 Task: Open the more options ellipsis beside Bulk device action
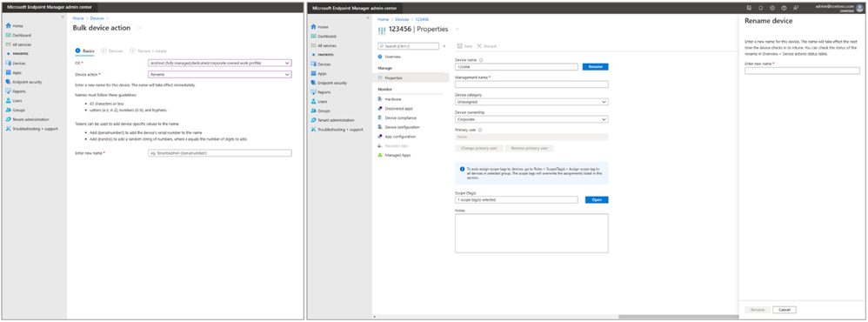[140, 28]
